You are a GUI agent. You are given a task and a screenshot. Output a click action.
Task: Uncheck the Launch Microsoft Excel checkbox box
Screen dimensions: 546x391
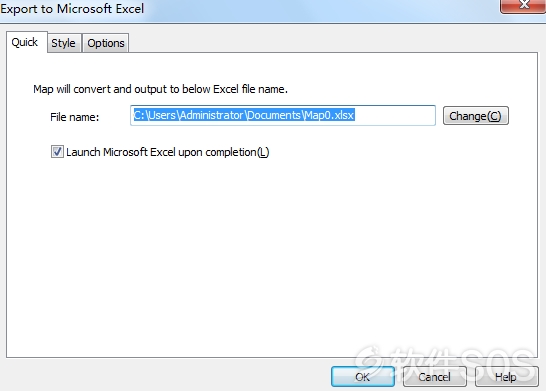[x=57, y=152]
